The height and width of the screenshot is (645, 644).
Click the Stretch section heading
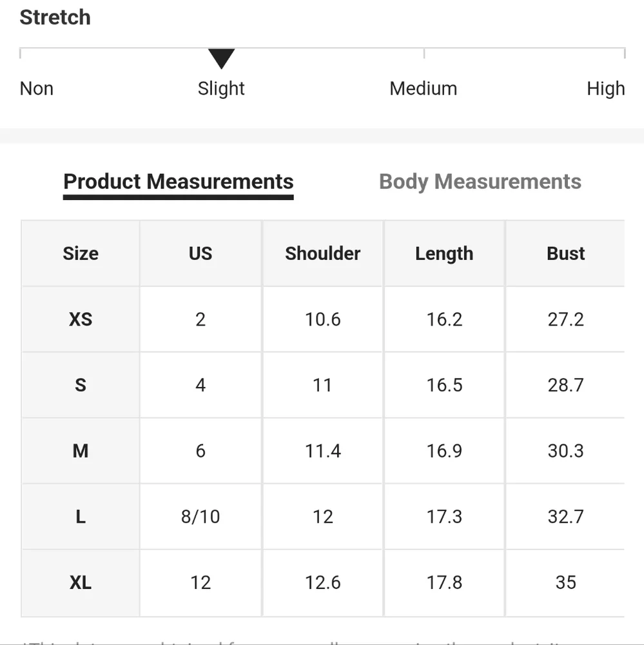[55, 17]
